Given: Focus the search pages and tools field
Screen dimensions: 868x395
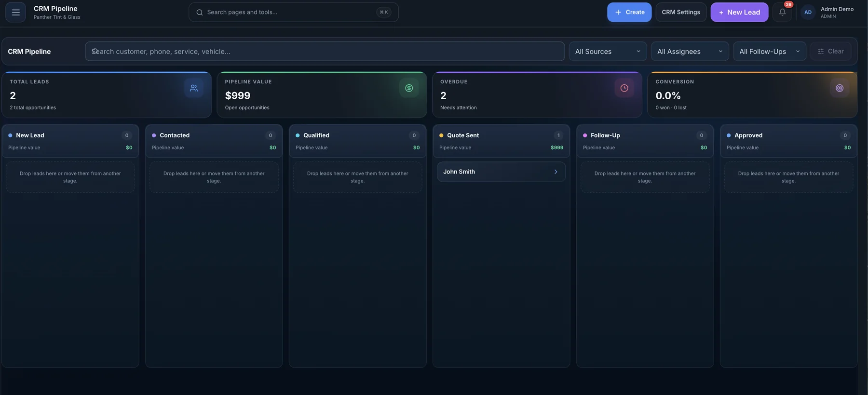Looking at the screenshot, I should tap(293, 13).
